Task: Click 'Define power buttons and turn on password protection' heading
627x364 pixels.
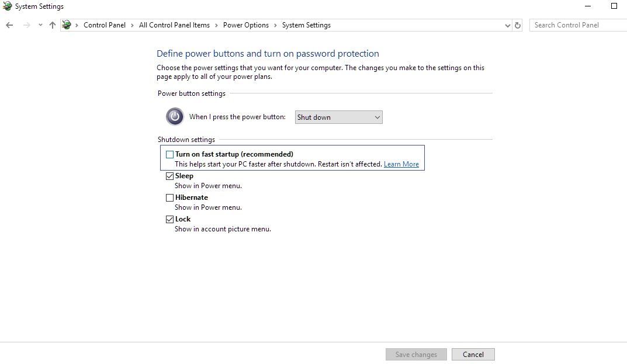Action: (x=268, y=54)
